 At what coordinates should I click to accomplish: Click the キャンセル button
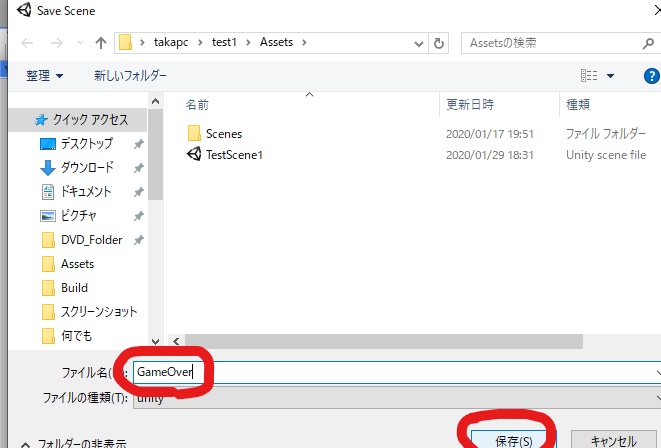pyautogui.click(x=614, y=440)
